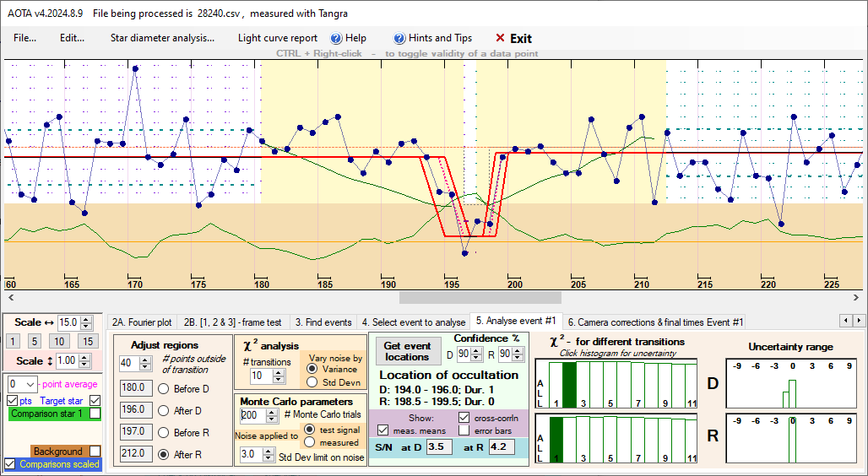Click the After R value field 212.0
The height and width of the screenshot is (476, 868).
coord(136,453)
